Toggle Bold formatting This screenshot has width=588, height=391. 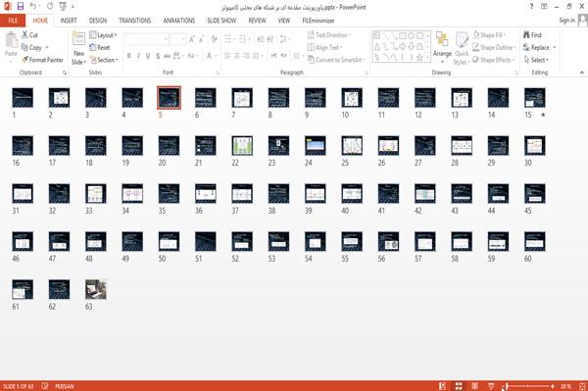pyautogui.click(x=129, y=56)
